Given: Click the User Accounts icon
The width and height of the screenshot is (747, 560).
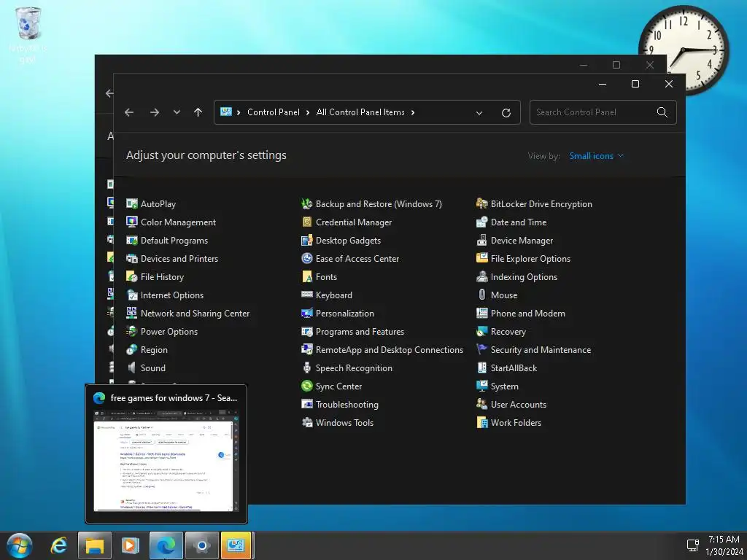Looking at the screenshot, I should 481,405.
